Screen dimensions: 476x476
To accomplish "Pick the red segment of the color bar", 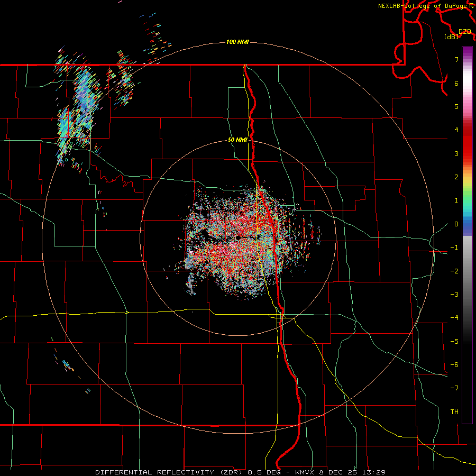I will click(x=467, y=143).
